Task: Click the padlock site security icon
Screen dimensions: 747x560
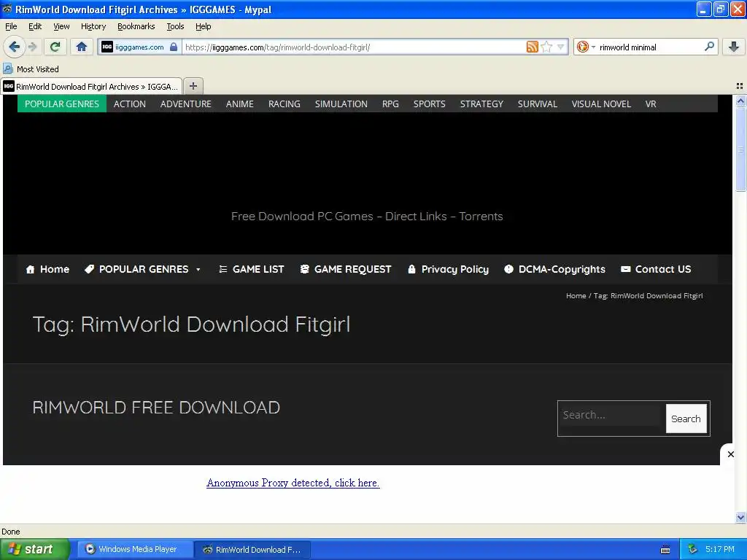Action: tap(174, 47)
